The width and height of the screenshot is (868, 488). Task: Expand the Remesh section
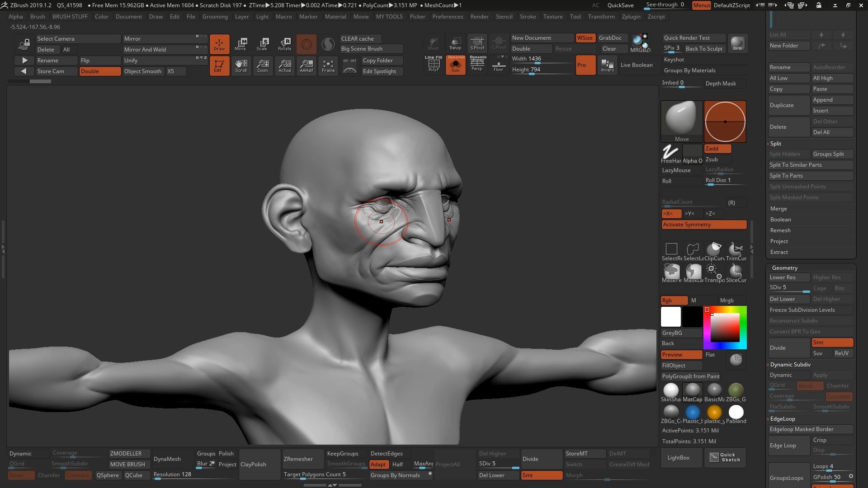click(780, 230)
